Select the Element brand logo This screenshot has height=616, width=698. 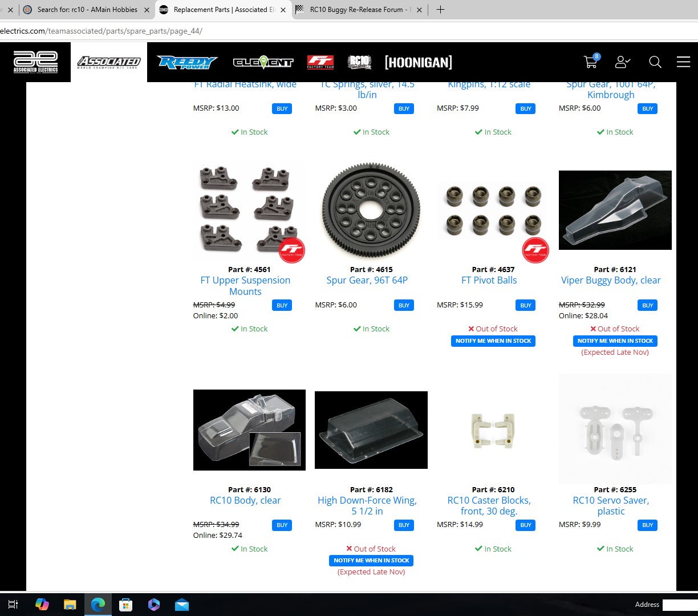(263, 62)
